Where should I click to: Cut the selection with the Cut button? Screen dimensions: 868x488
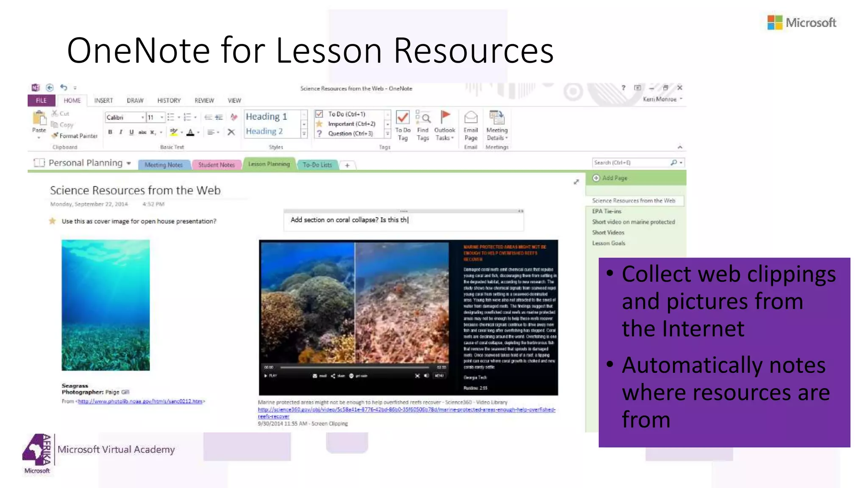click(60, 114)
